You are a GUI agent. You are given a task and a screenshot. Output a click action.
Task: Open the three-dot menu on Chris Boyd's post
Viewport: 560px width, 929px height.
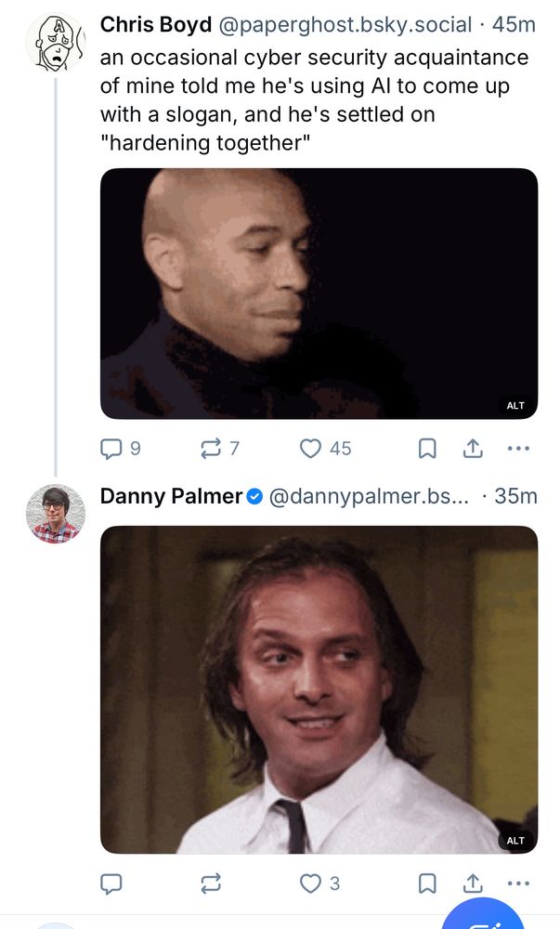tap(519, 448)
